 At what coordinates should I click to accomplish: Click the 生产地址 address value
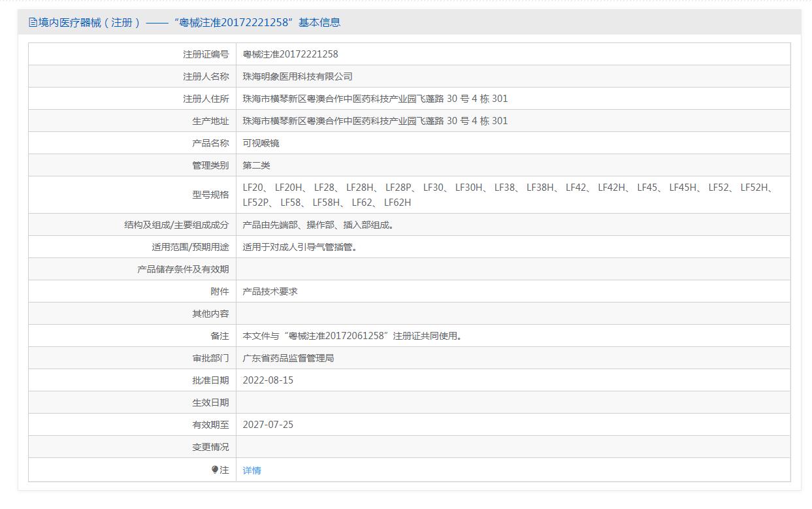click(x=375, y=121)
